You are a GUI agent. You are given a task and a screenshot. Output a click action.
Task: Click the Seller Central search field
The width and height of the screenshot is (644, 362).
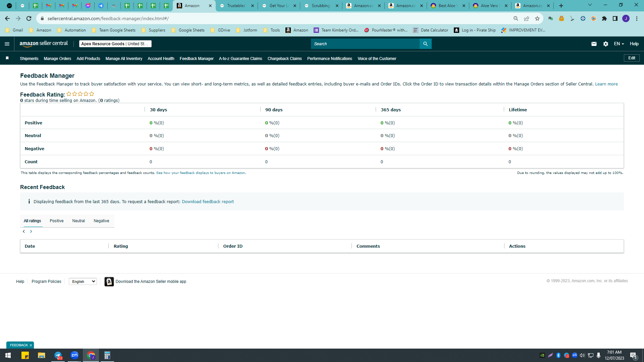[x=365, y=44]
